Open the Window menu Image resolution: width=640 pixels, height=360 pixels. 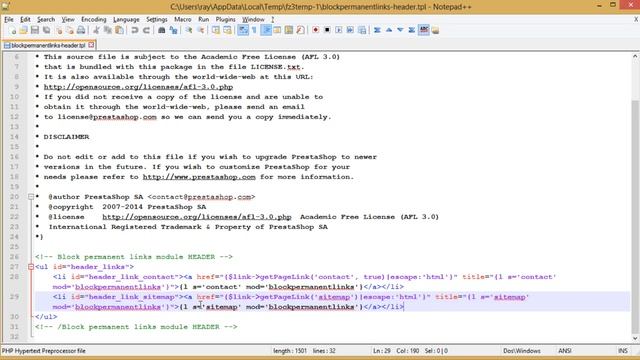(x=253, y=19)
